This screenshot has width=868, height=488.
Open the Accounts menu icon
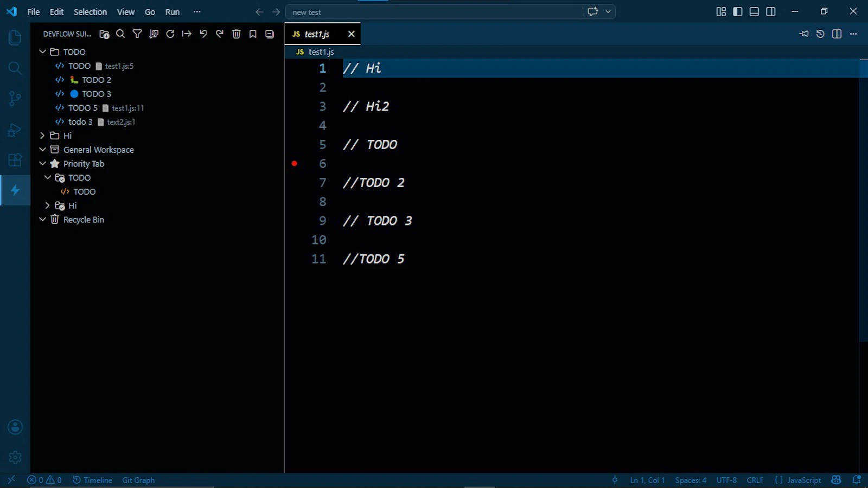[x=15, y=427]
